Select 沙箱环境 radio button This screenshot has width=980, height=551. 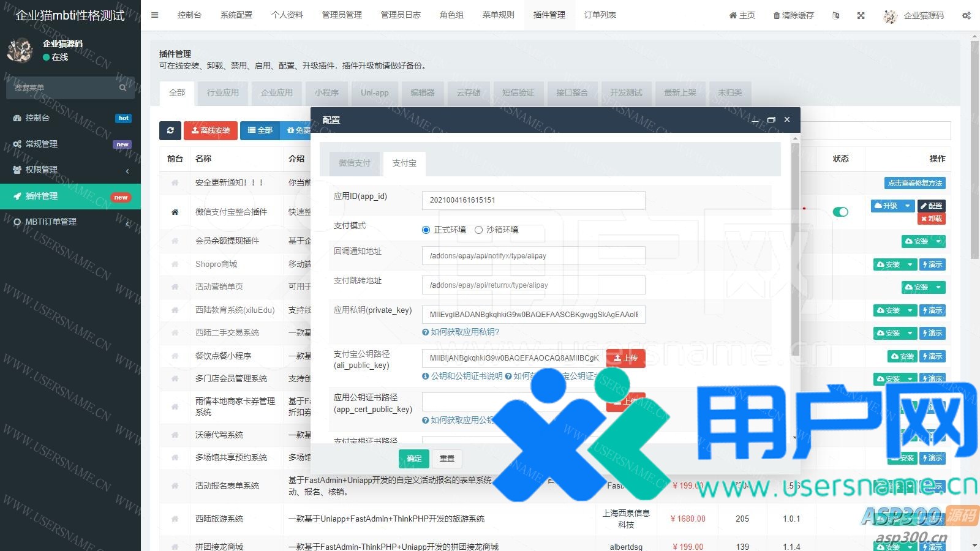point(479,230)
